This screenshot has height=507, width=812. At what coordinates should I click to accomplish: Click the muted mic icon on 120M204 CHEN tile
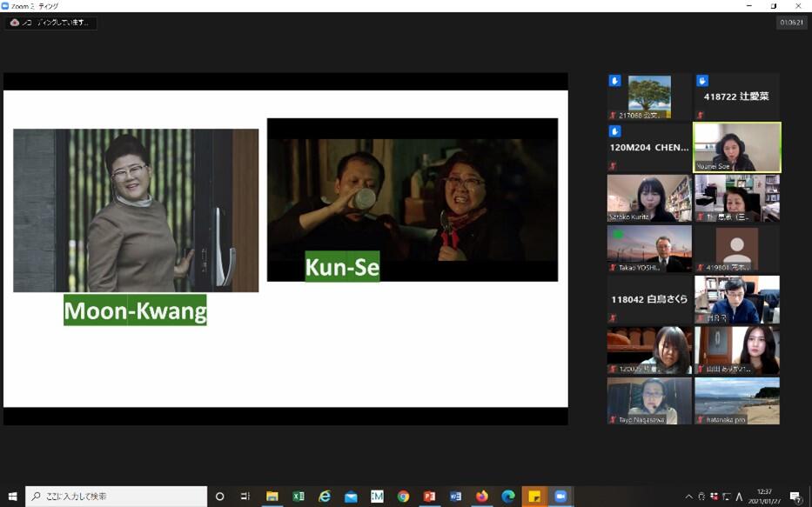tap(614, 166)
